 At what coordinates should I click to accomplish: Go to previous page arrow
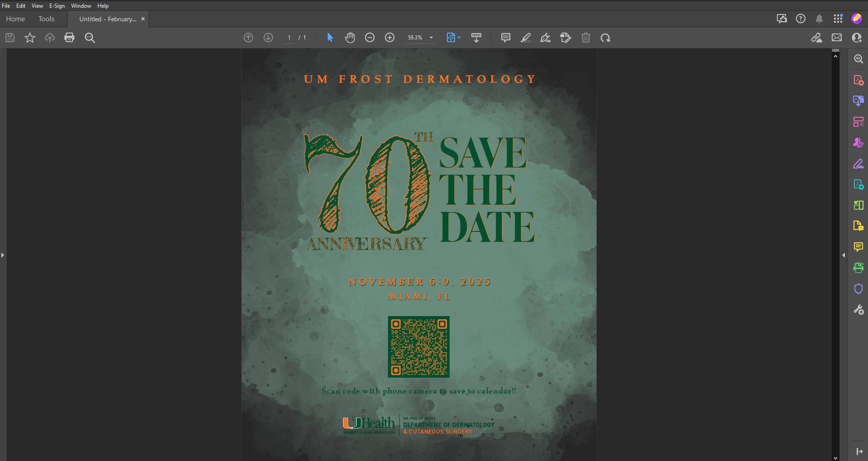(x=248, y=38)
